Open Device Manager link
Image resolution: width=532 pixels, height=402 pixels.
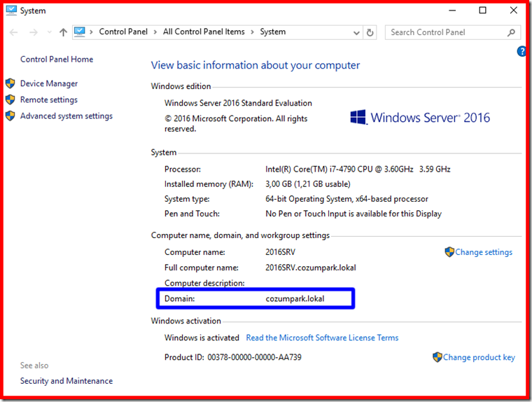click(x=49, y=83)
